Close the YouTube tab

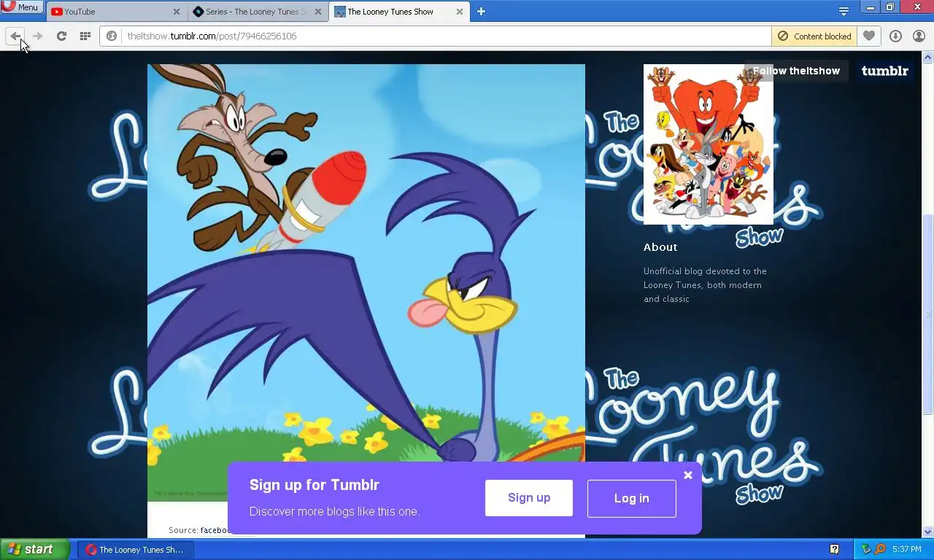point(177,12)
